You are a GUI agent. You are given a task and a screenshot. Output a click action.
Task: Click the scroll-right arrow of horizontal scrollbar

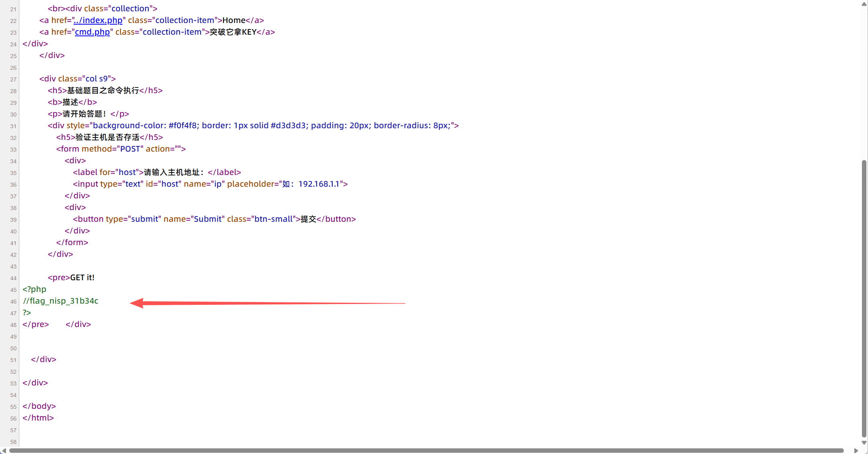click(x=856, y=450)
